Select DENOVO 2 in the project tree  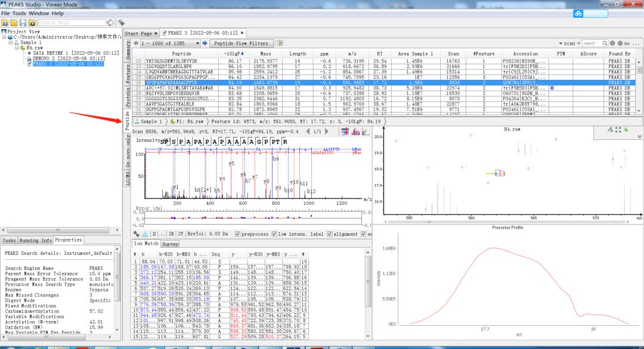coord(60,58)
